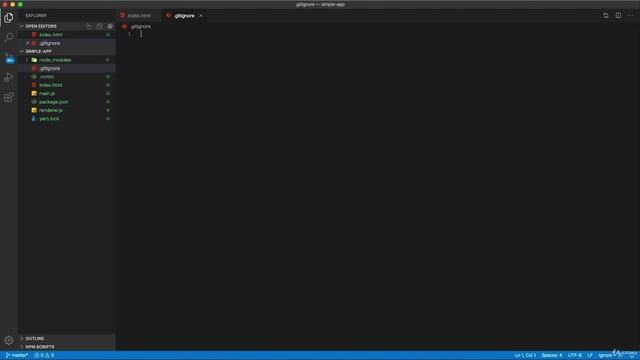Click .gitignore breadcrumb above editor
The height and width of the screenshot is (360, 640).
[x=140, y=27]
